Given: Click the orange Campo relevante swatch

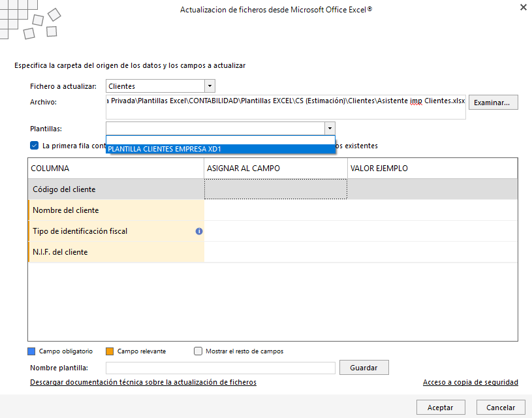Looking at the screenshot, I should pyautogui.click(x=110, y=351).
